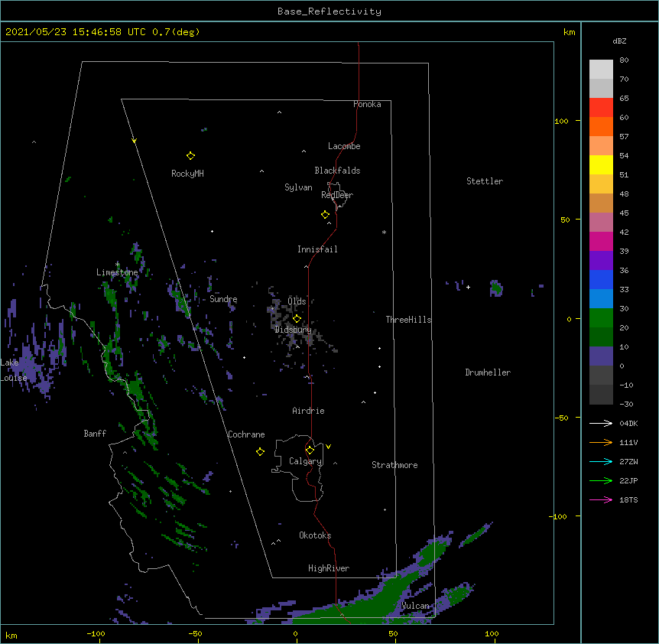Click the 18TS legend label
This screenshot has height=644, width=659.
pos(628,499)
